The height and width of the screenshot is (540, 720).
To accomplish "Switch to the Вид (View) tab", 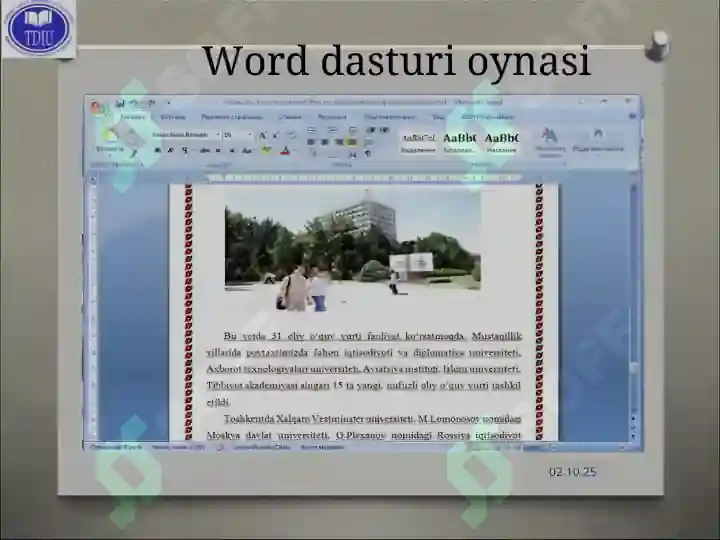I will click(x=438, y=117).
